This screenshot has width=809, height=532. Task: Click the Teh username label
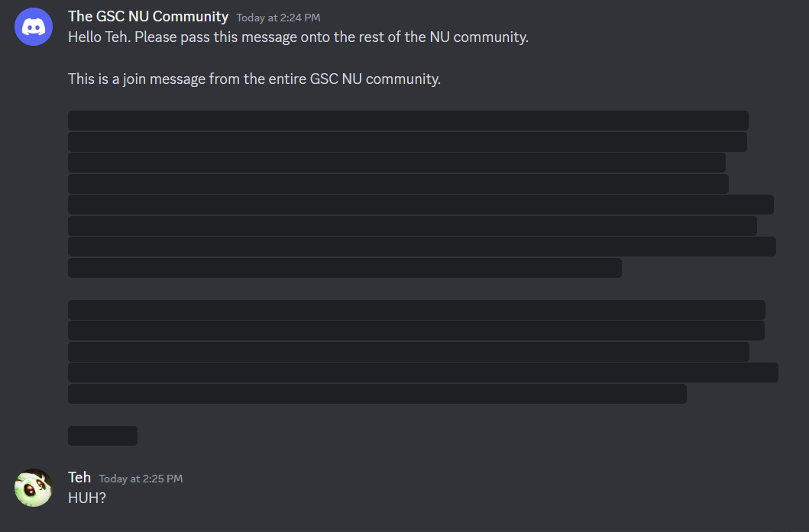click(x=79, y=477)
